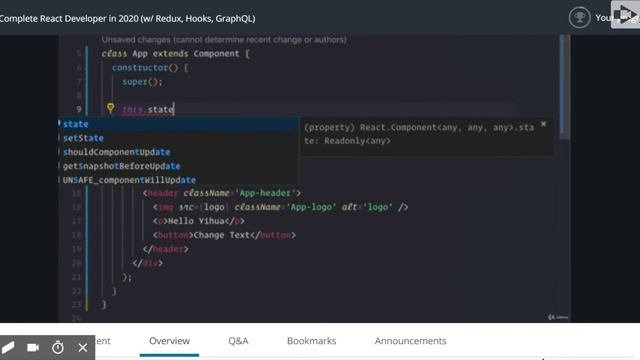Viewport: 640px width, 360px height.
Task: Click the trophy icon in course header
Action: point(579,18)
